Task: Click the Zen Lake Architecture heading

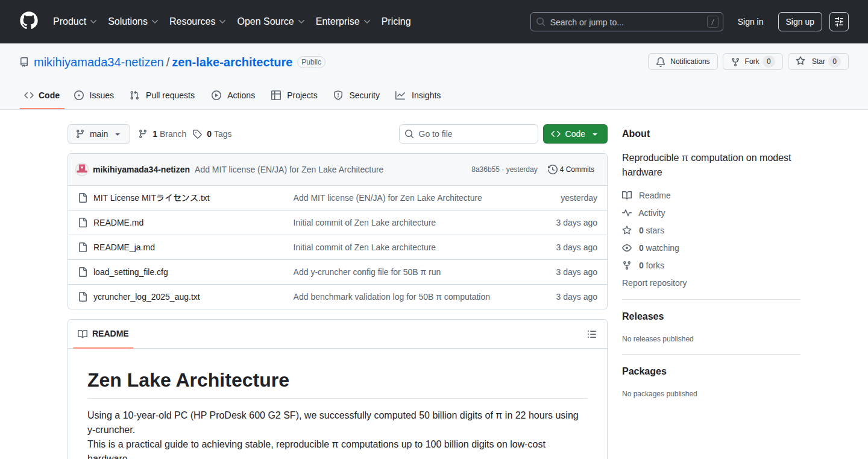Action: point(188,380)
